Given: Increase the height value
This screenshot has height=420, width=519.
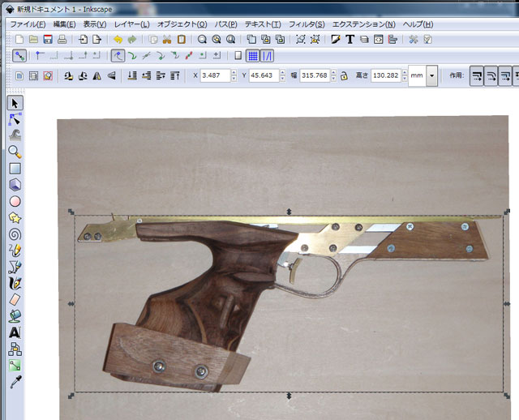Looking at the screenshot, I should pos(405,72).
